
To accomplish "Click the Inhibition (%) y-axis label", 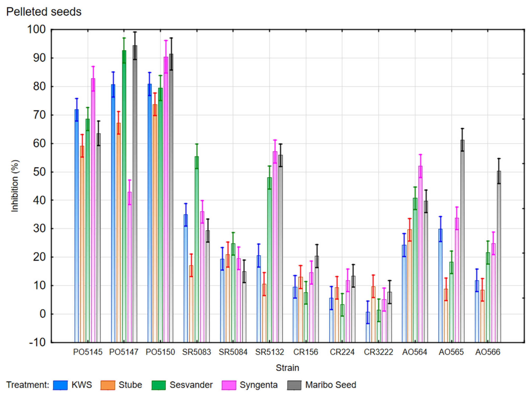I will pyautogui.click(x=15, y=186).
